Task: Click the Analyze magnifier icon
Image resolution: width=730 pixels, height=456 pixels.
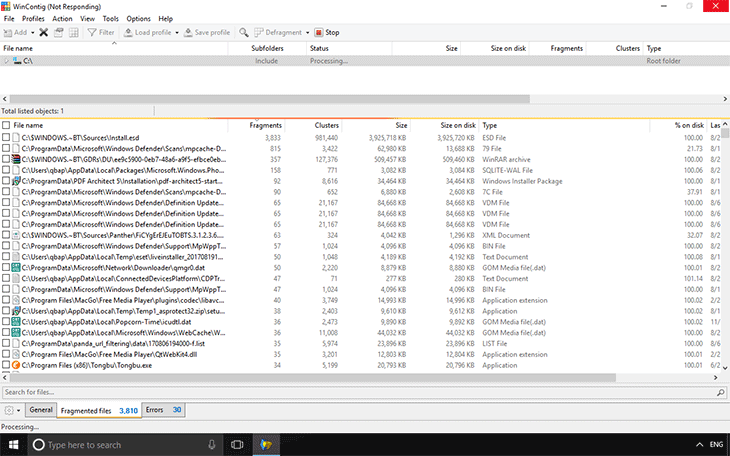Action: (243, 33)
